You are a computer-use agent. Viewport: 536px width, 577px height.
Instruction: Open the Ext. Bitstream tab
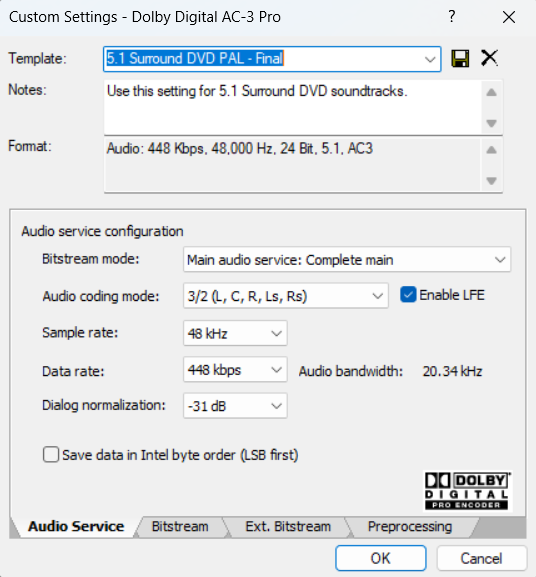[x=288, y=527]
